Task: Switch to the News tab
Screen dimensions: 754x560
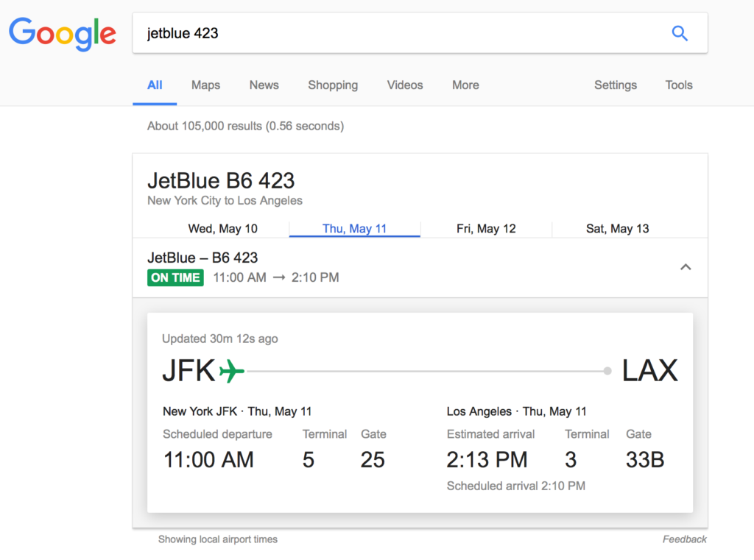Action: click(x=264, y=85)
